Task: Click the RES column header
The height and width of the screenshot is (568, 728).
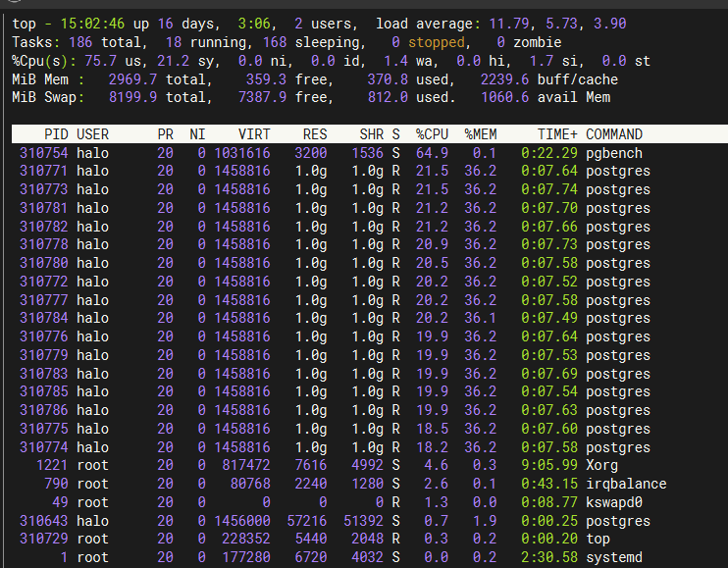Action: pyautogui.click(x=315, y=134)
